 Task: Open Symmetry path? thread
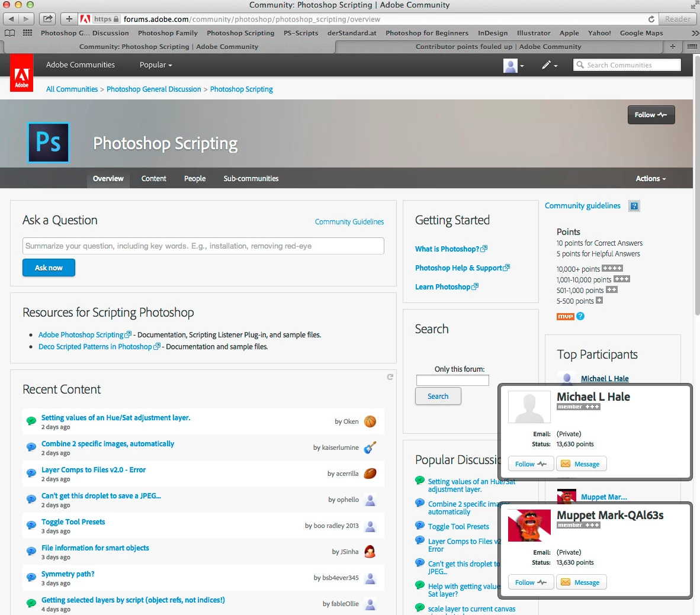[x=68, y=574]
